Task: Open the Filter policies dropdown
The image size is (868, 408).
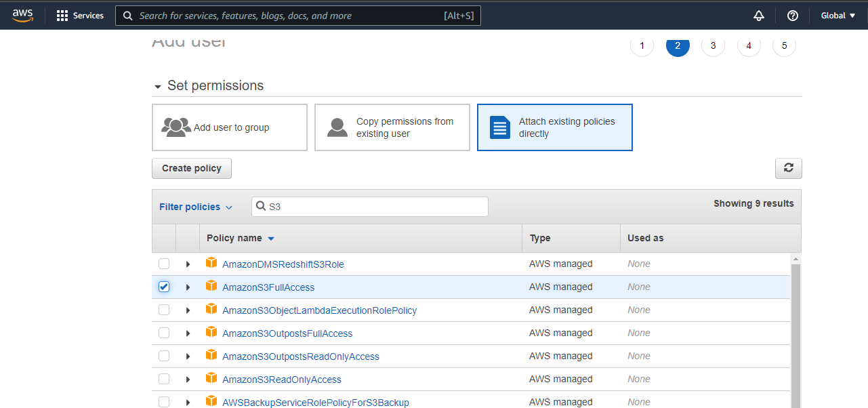Action: tap(196, 207)
